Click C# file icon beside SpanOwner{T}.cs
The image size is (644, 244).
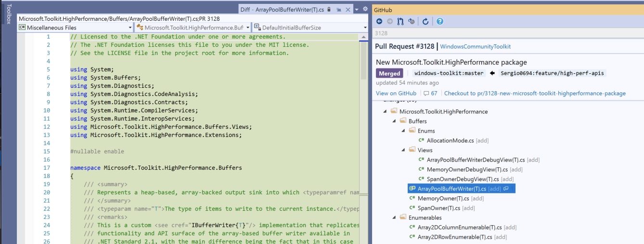pos(412,208)
